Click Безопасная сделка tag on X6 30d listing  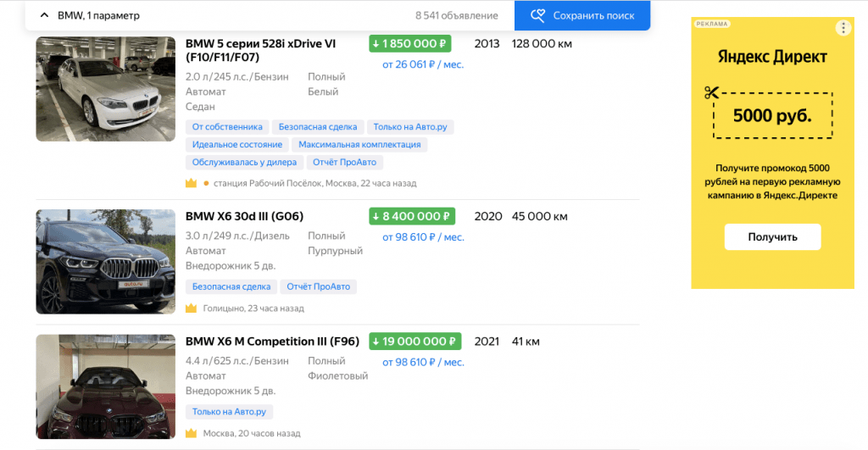[231, 286]
